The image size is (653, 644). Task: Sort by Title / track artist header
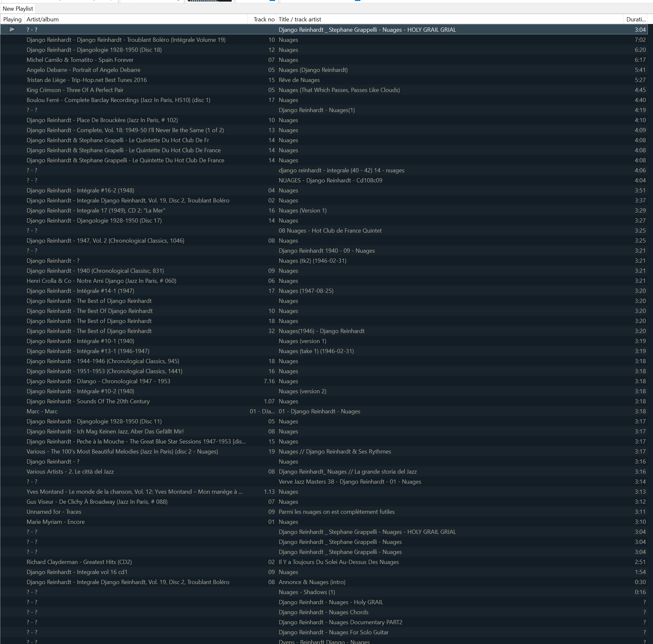pyautogui.click(x=299, y=19)
